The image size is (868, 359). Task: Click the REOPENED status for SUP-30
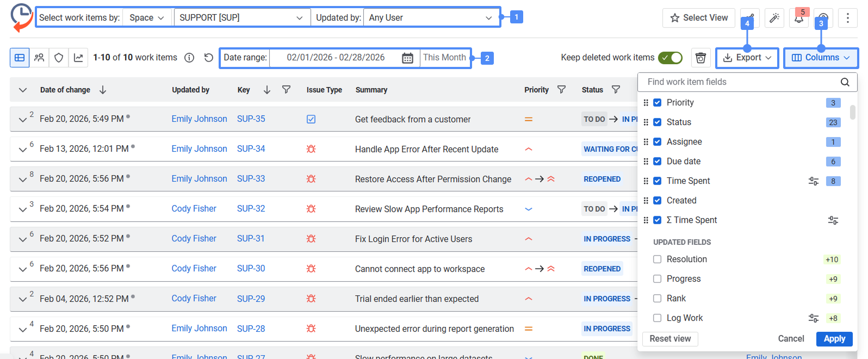pos(602,269)
